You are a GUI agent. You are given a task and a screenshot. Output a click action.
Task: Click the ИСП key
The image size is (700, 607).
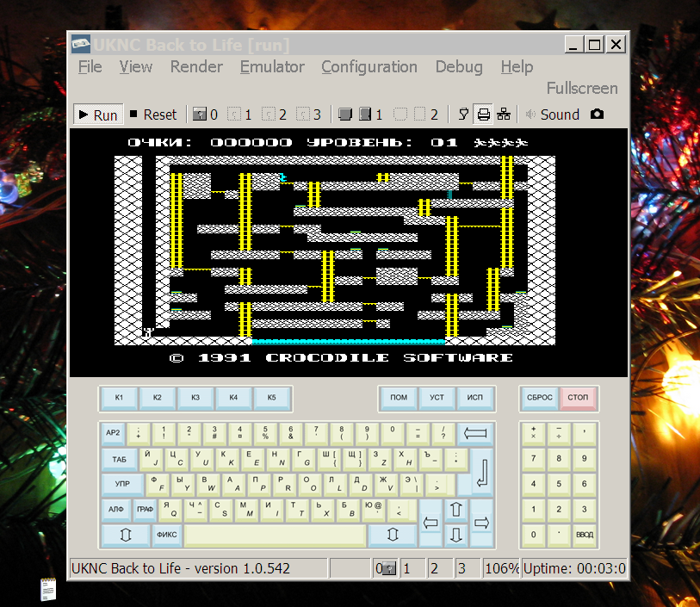(475, 398)
